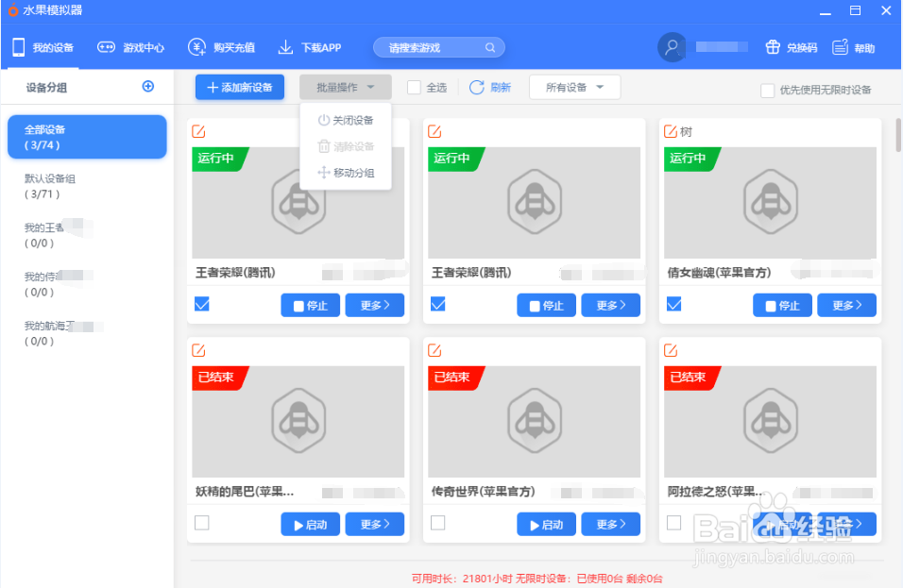903x588 pixels.
Task: Click the refresh circular arrow icon
Action: pos(477,88)
